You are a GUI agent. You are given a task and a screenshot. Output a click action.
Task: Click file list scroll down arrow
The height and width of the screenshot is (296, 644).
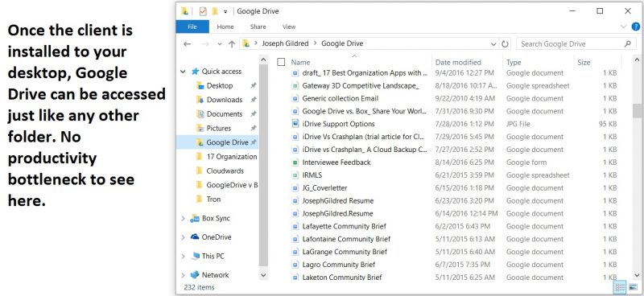coord(637,275)
